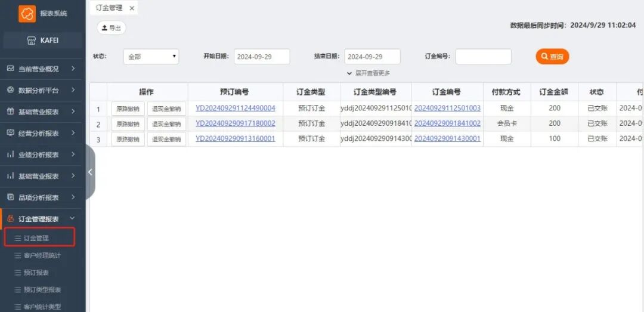This screenshot has width=644, height=312.
Task: Click the 开始日期 date field
Action: (x=262, y=57)
